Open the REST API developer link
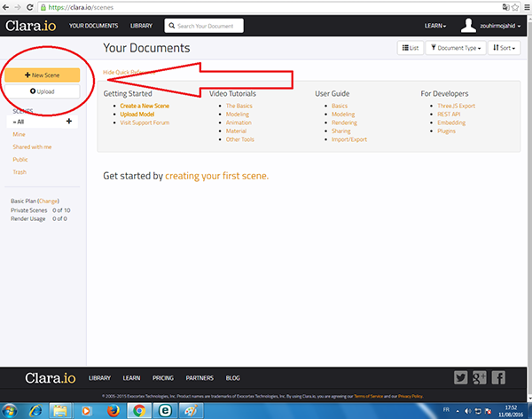Image resolution: width=532 pixels, height=419 pixels. pos(449,115)
